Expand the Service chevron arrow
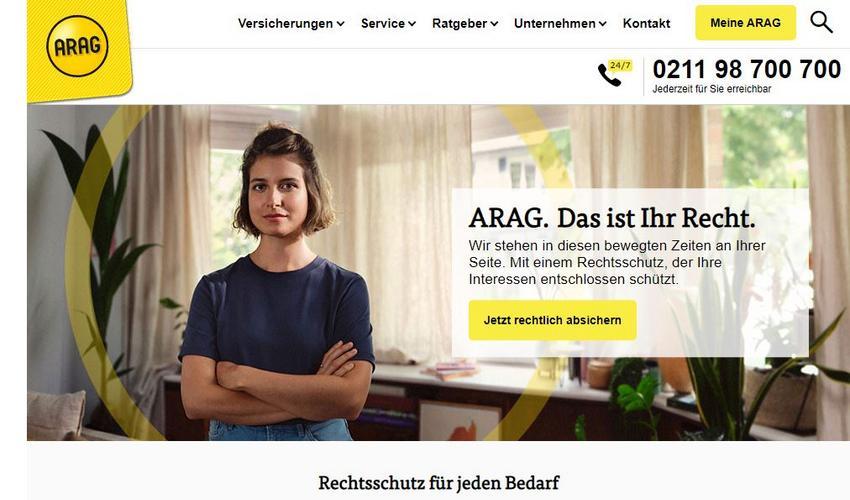The width and height of the screenshot is (850, 500). 412,24
